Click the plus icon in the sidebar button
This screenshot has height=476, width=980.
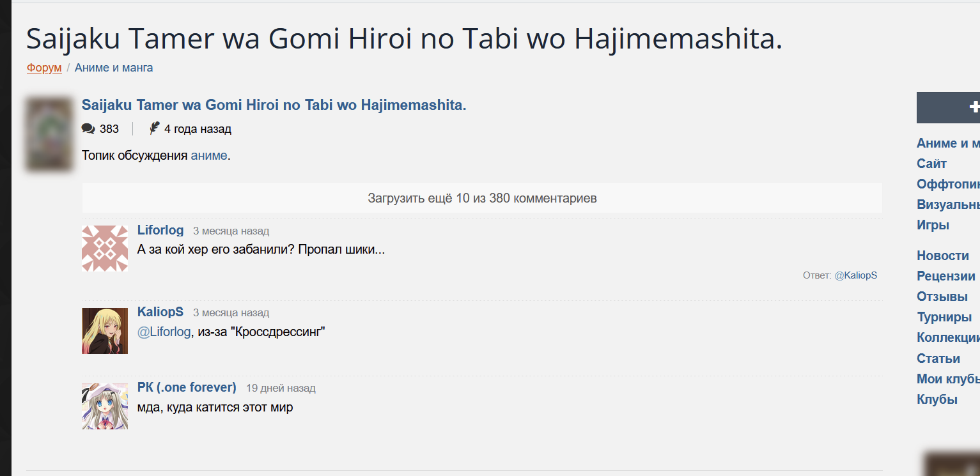click(974, 107)
